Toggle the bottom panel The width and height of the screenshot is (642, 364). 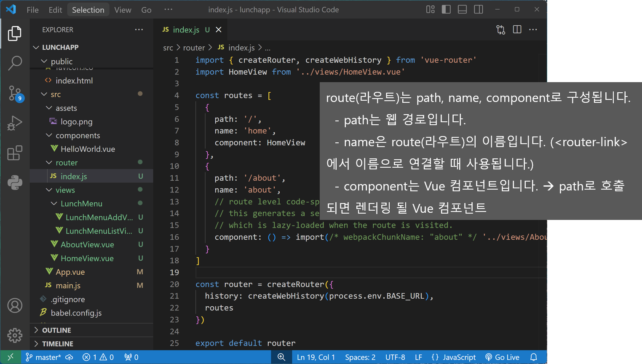pyautogui.click(x=462, y=9)
